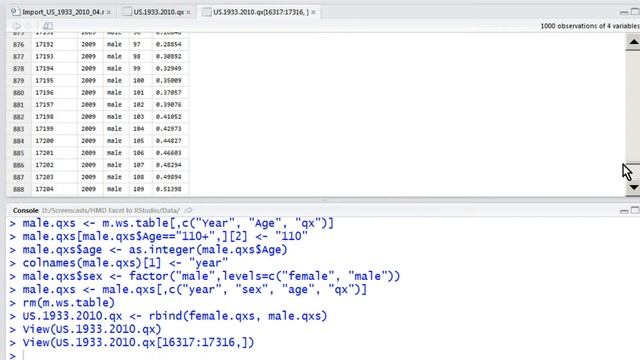Show data viewer in new window

click(47, 26)
